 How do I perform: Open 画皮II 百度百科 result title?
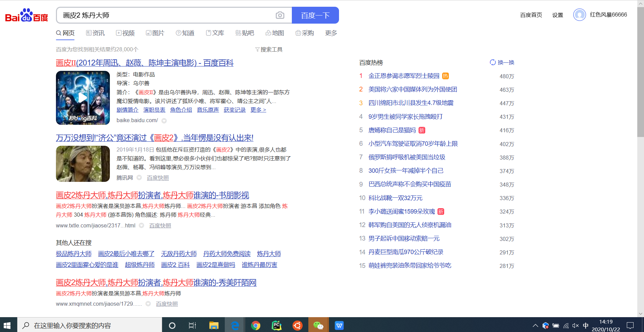tap(145, 63)
